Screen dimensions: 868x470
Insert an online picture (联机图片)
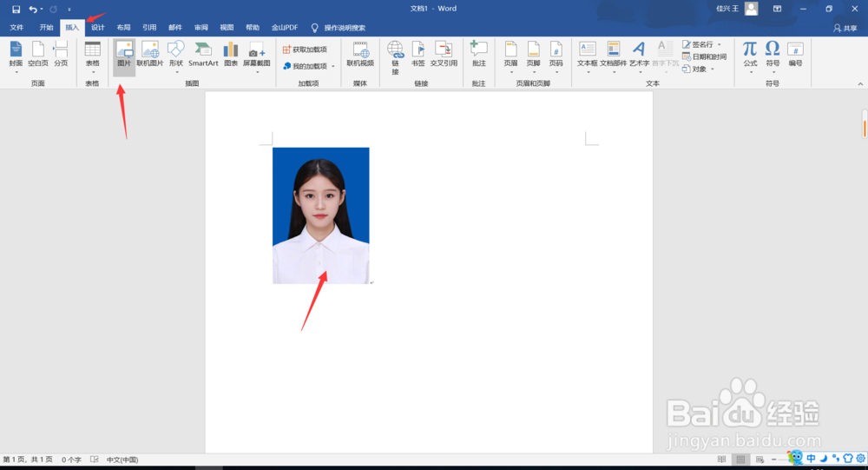(150, 56)
